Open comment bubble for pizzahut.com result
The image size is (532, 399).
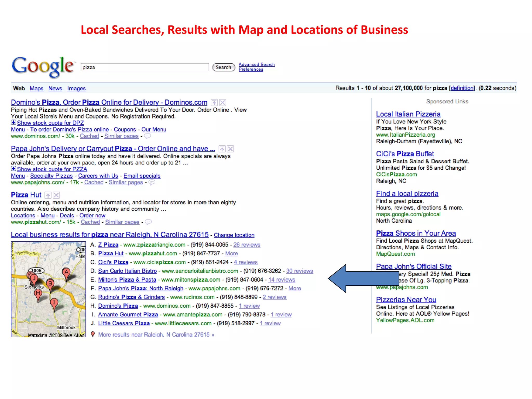pos(148,222)
